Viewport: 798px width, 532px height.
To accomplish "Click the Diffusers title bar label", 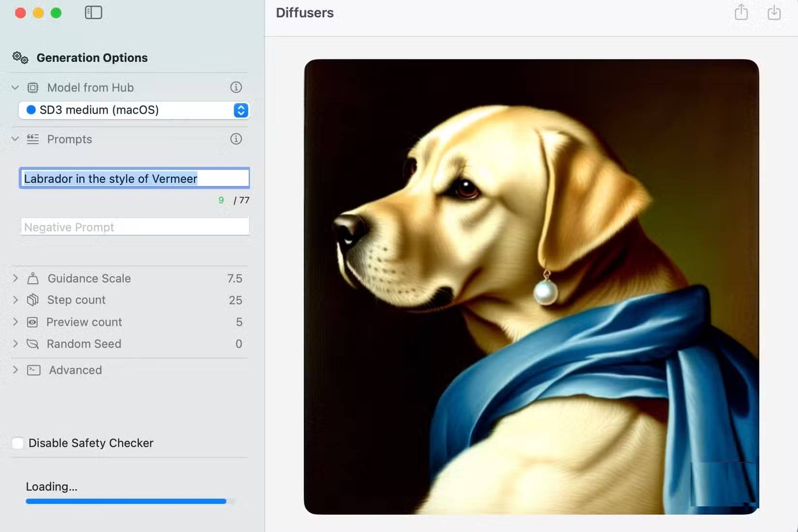I will coord(305,13).
